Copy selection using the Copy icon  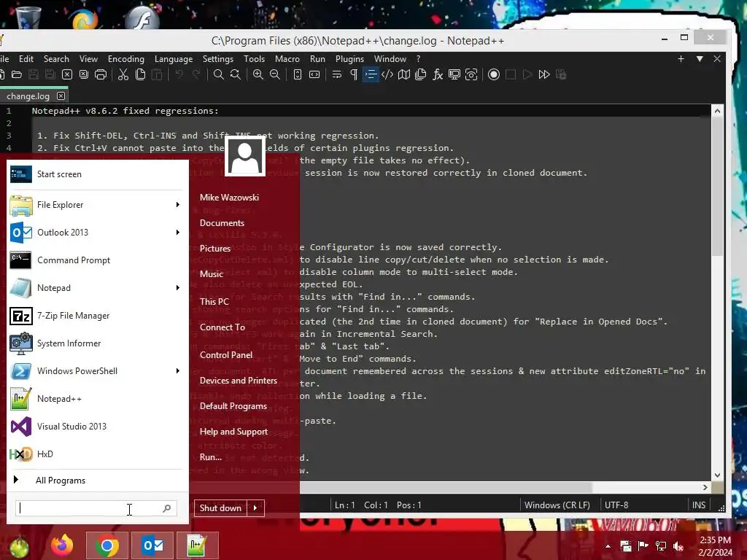tap(140, 75)
